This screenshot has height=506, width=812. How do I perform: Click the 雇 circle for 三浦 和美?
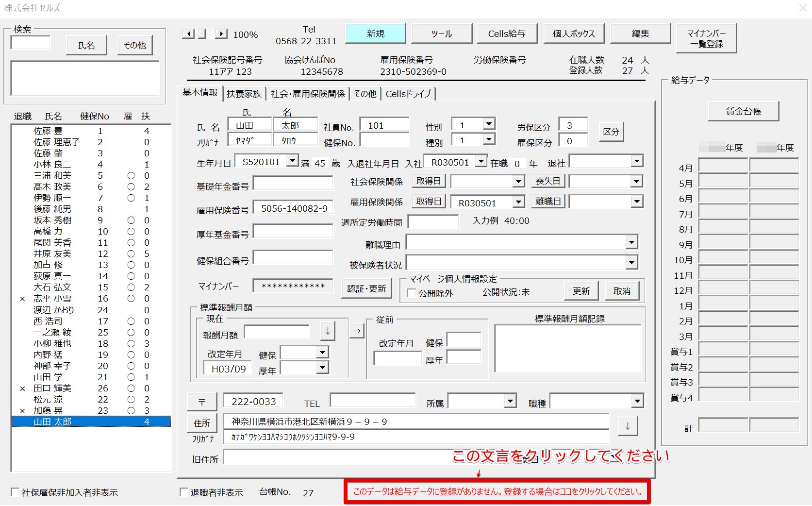click(x=131, y=175)
